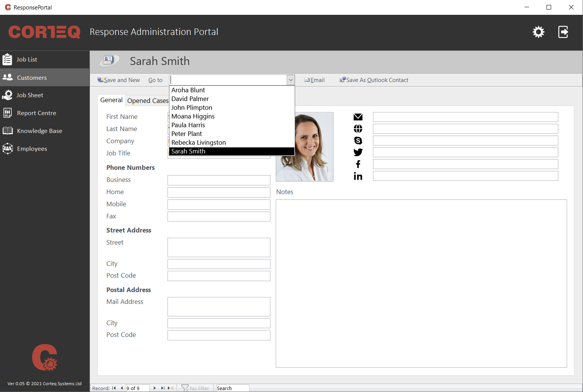Select David Palmer from the dropdown list
The width and height of the screenshot is (583, 392).
(x=232, y=99)
